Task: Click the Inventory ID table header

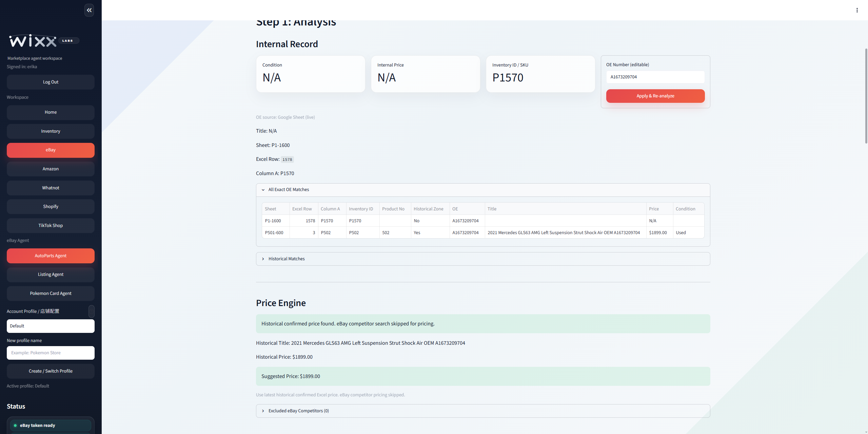Action: (x=363, y=209)
